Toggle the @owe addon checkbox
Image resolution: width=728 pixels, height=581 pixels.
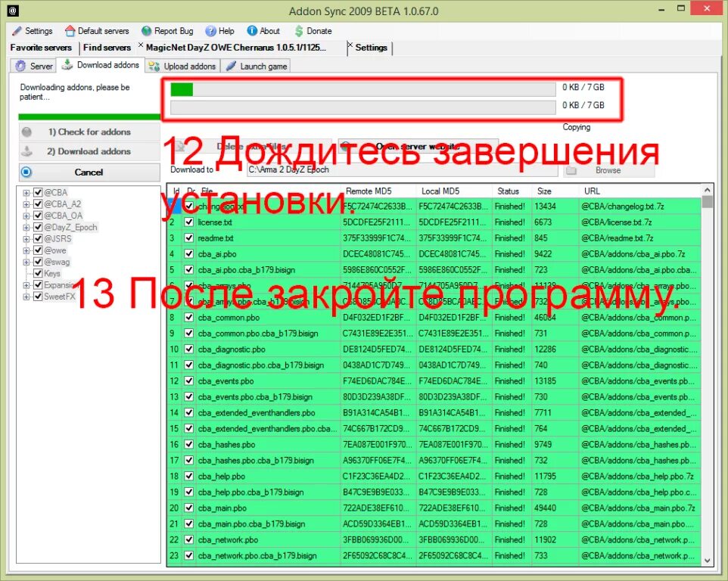(x=38, y=250)
